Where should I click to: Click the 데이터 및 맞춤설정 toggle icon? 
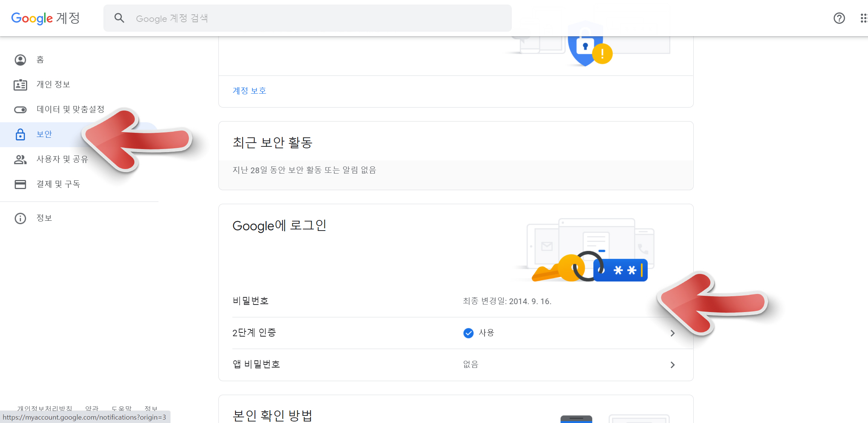click(x=20, y=110)
